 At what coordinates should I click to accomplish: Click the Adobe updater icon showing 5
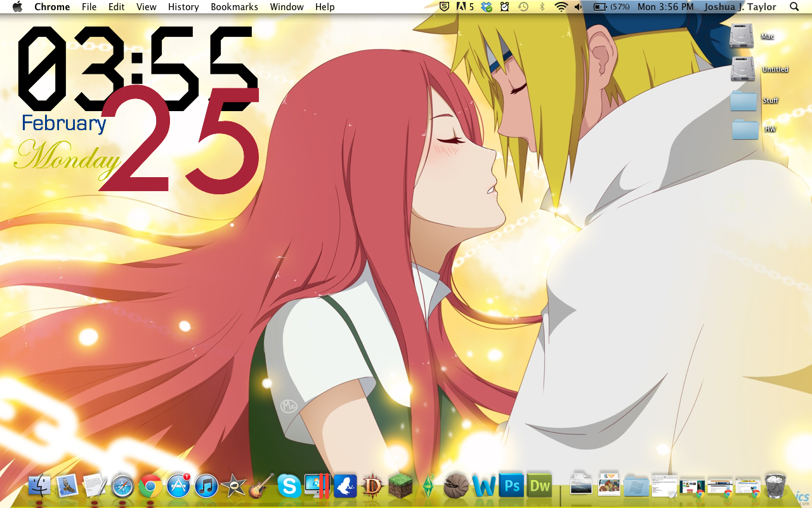tap(465, 7)
